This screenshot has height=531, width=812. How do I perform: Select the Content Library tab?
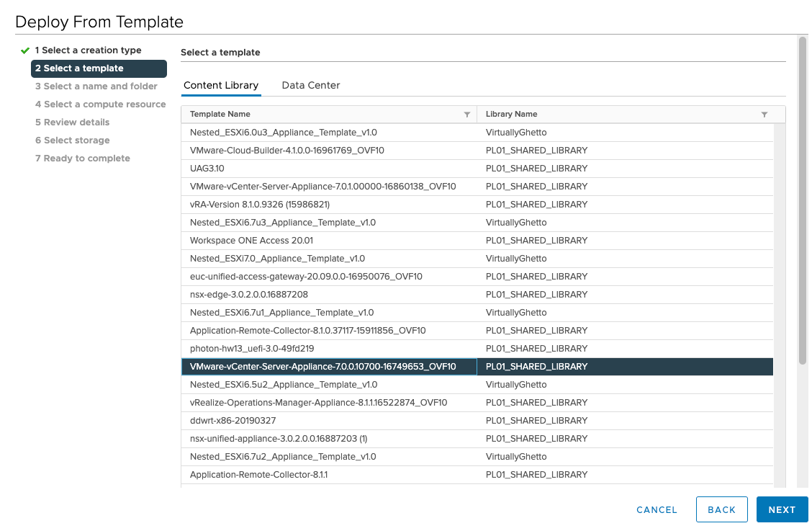coord(221,85)
